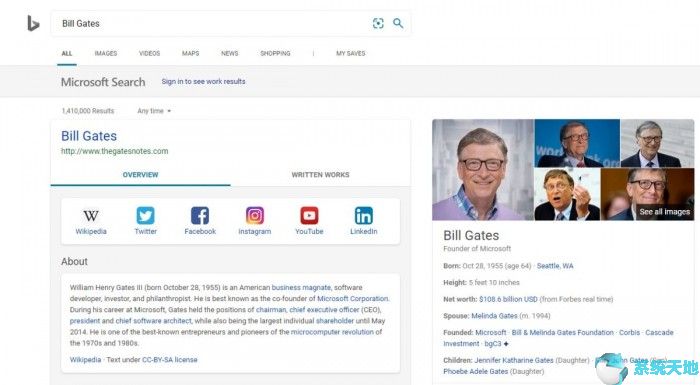Follow the Microsoft Corporation link in About
This screenshot has height=385, width=700.
[353, 298]
